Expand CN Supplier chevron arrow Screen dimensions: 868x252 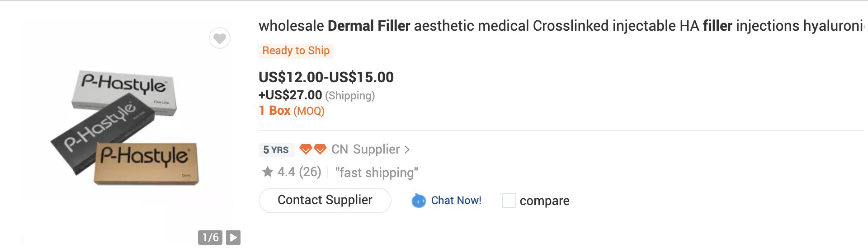click(407, 149)
